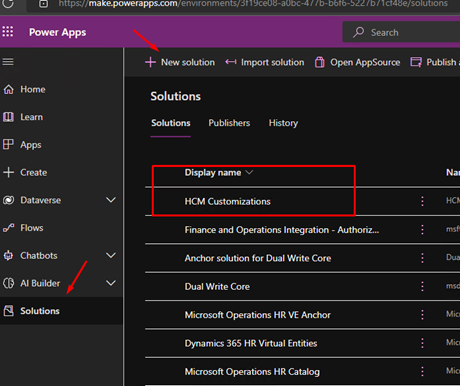Open Flows in the sidebar

click(x=61, y=228)
